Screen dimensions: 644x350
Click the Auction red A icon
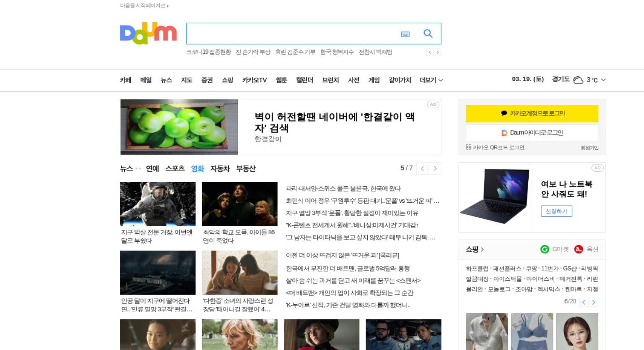(x=579, y=249)
